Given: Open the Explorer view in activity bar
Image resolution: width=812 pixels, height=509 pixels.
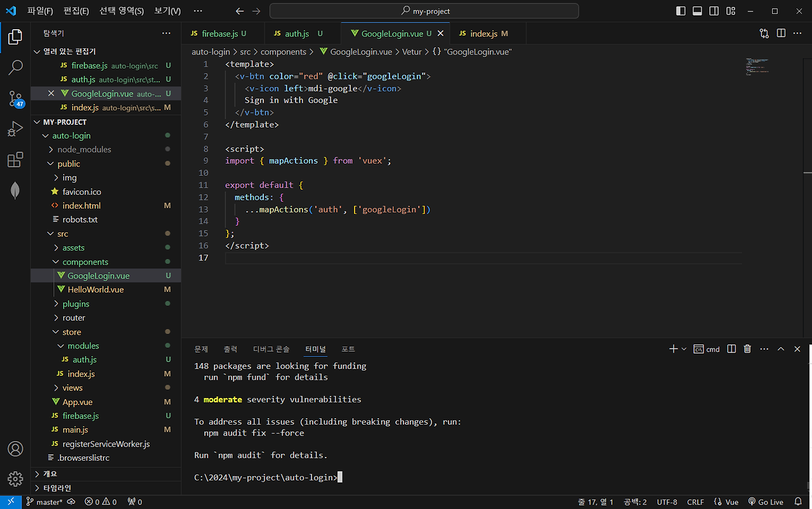Looking at the screenshot, I should click(15, 36).
